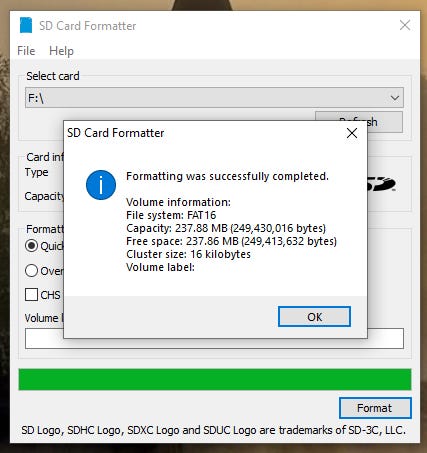Open the Help menu
The width and height of the screenshot is (427, 453).
click(61, 51)
